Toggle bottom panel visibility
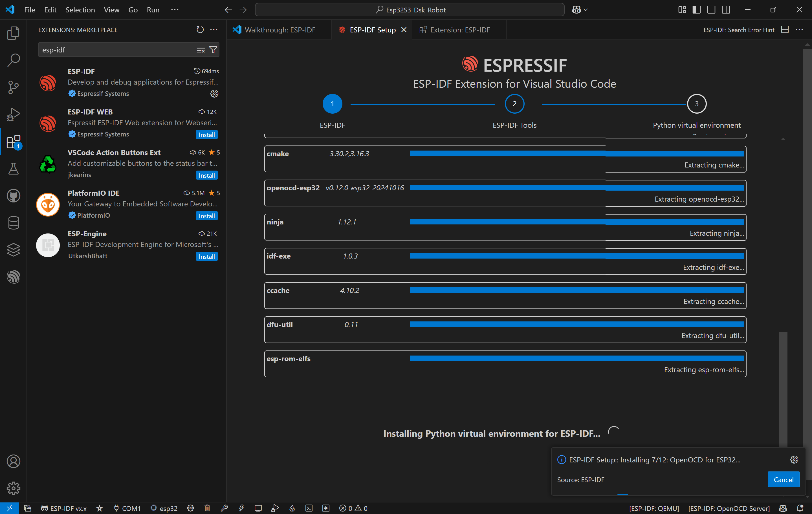This screenshot has height=514, width=812. pyautogui.click(x=711, y=10)
